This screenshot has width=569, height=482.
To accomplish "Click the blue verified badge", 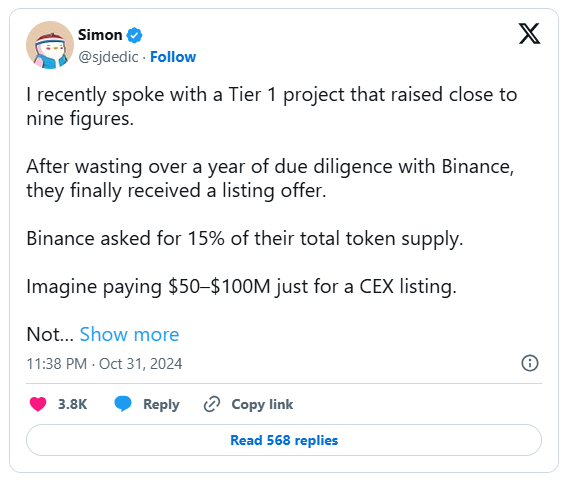I will pyautogui.click(x=134, y=35).
